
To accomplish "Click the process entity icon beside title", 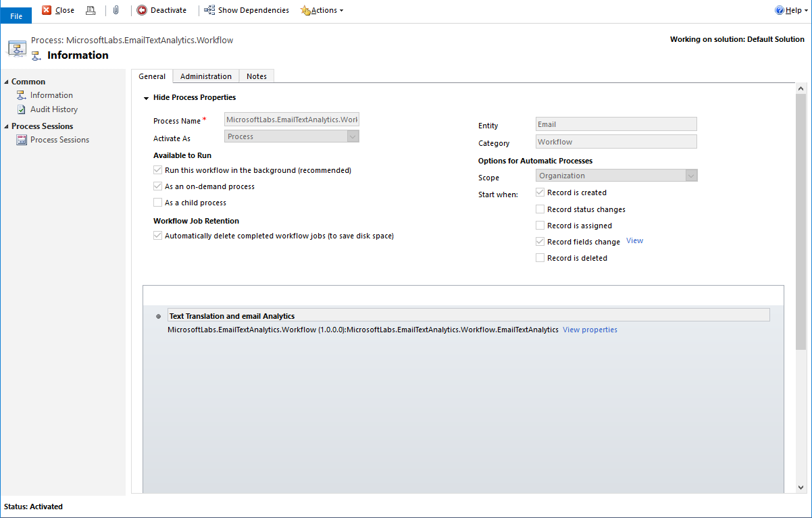I will (x=17, y=48).
